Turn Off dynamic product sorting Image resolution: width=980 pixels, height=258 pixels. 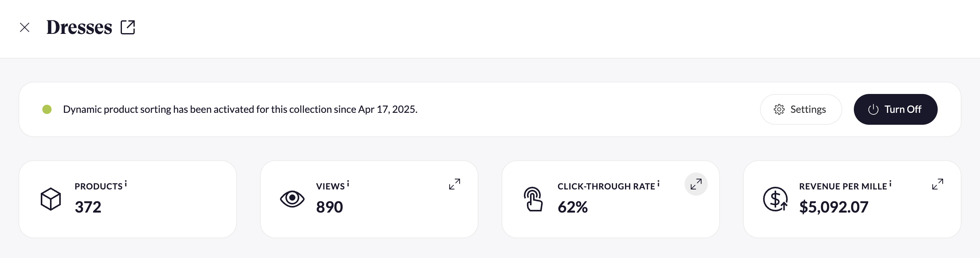[x=895, y=109]
